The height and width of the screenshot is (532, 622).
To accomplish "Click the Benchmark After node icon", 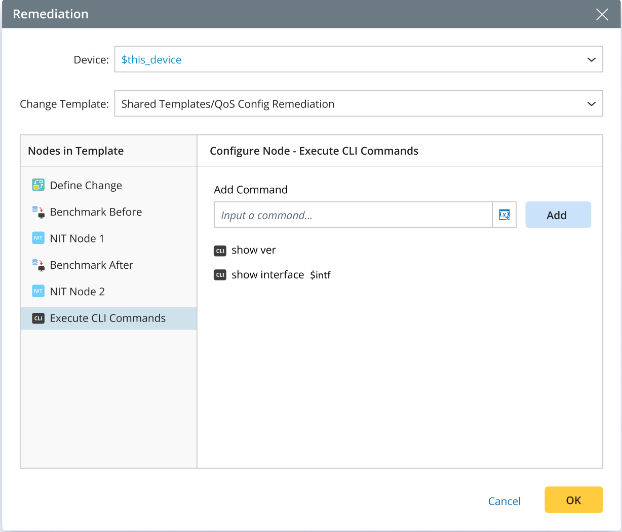I will click(x=38, y=265).
